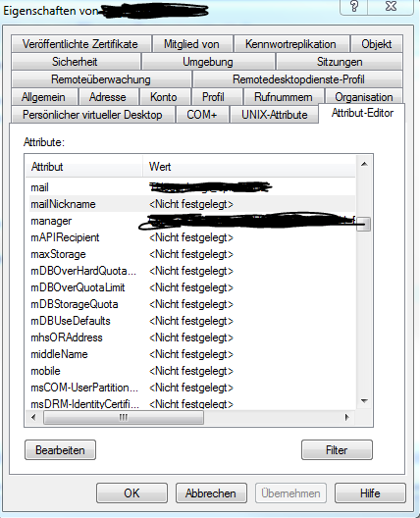Screen dimensions: 420x518
Task: Switch to the Sicherheit tab
Action: click(75, 62)
